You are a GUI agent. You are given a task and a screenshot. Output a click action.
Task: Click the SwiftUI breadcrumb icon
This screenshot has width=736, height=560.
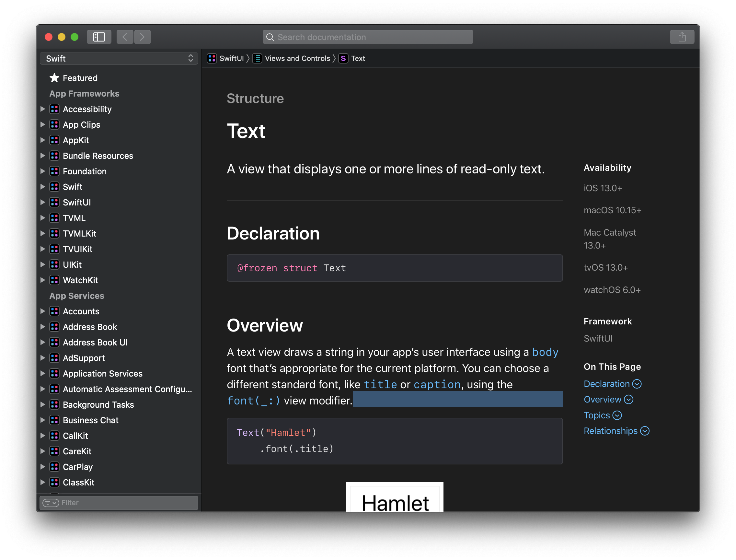[x=212, y=58]
